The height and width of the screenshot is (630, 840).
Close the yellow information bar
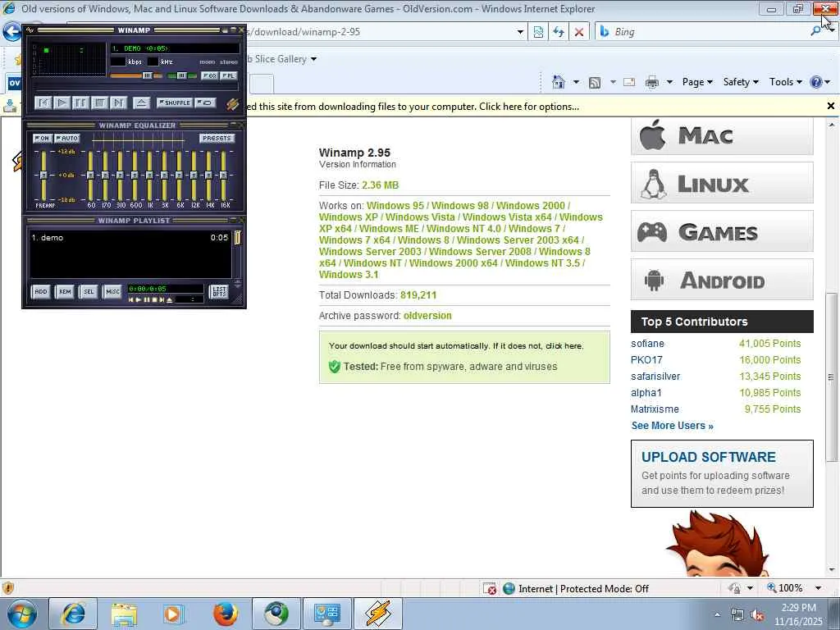[831, 106]
